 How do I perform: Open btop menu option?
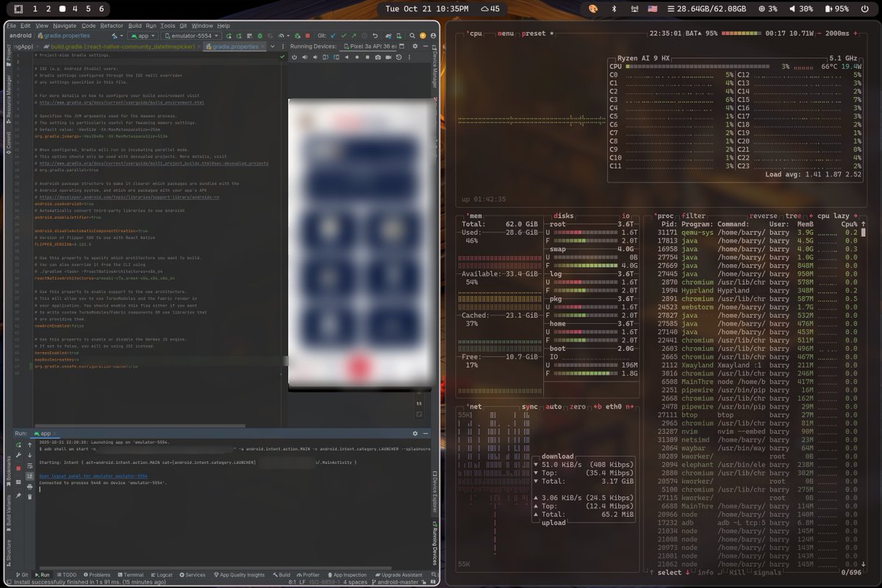tap(507, 33)
